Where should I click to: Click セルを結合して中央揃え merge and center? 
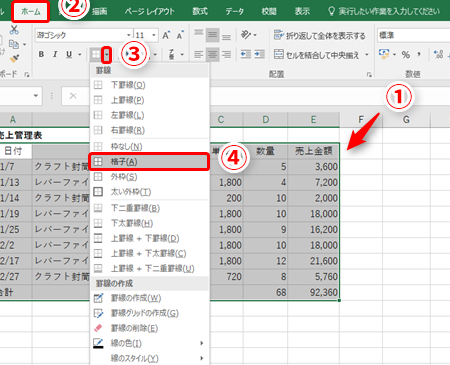click(317, 55)
